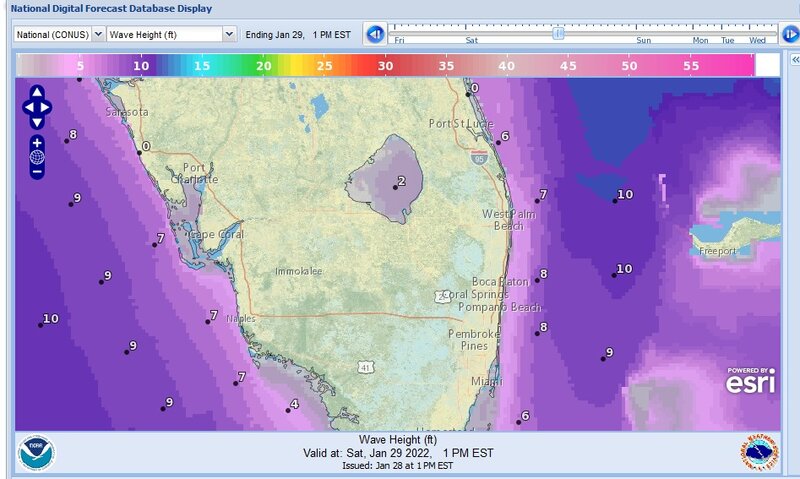This screenshot has height=479, width=800.
Task: Click the Esri logo attribution
Action: 750,382
